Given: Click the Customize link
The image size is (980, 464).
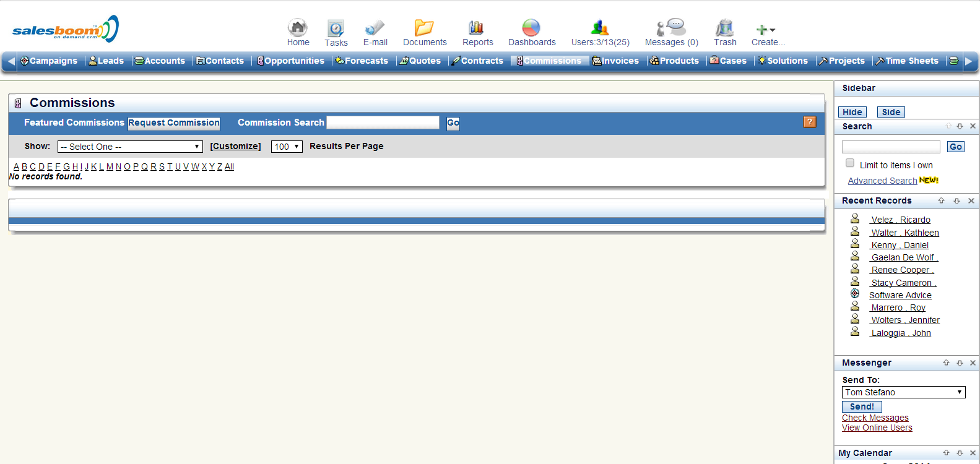Looking at the screenshot, I should pyautogui.click(x=235, y=147).
